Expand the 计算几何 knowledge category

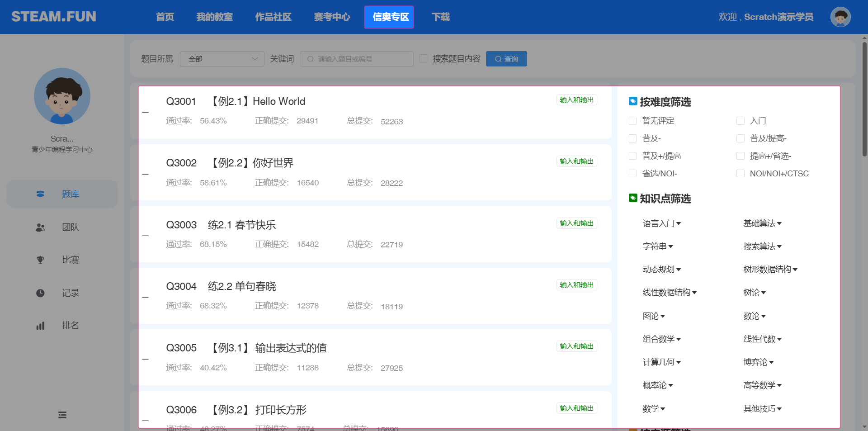click(x=662, y=362)
